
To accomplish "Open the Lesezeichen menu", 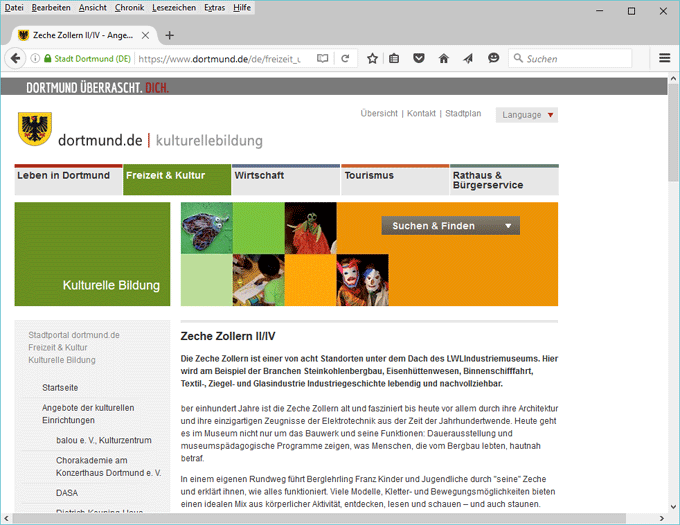I will coord(174,7).
